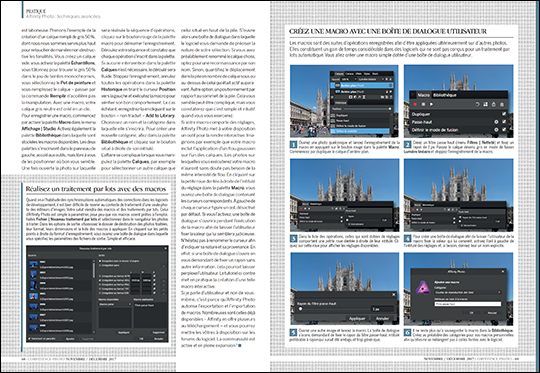
Task: Select the first source image thumbnail in batch dialog
Action: point(33,265)
